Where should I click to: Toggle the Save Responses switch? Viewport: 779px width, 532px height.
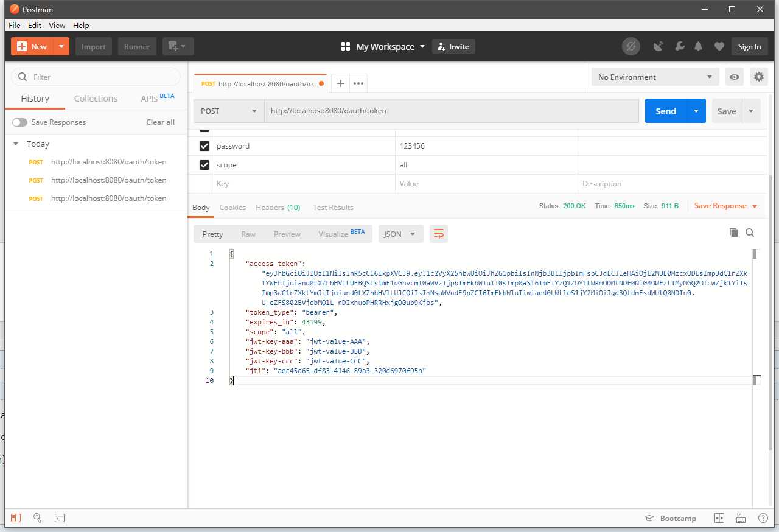[19, 122]
